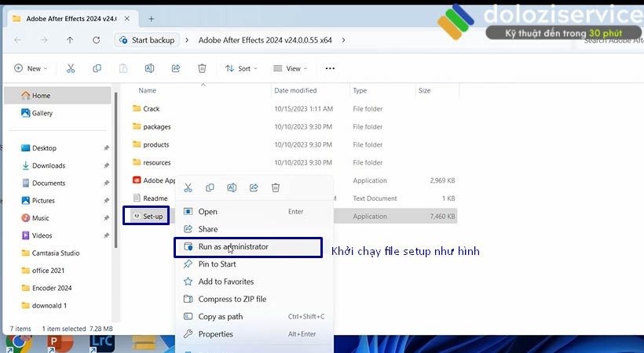Click the Cut icon in the context menu
Screen dimensions: 644x353
coord(188,188)
